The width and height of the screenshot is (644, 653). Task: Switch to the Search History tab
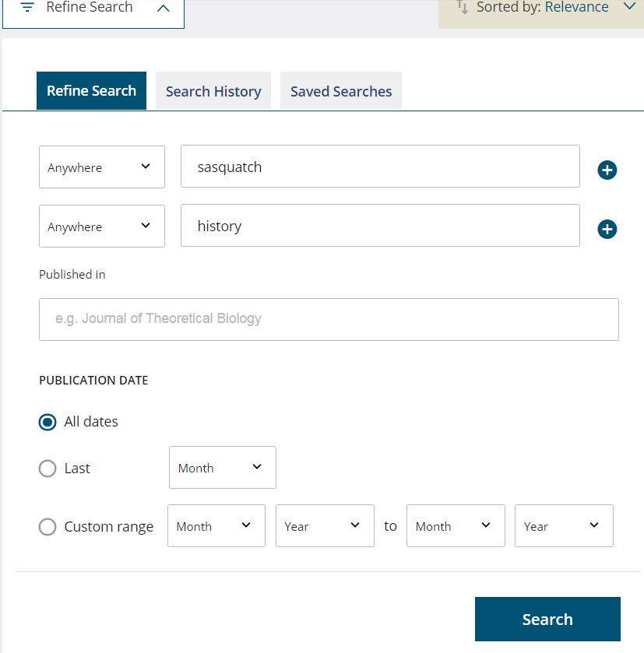pos(213,91)
